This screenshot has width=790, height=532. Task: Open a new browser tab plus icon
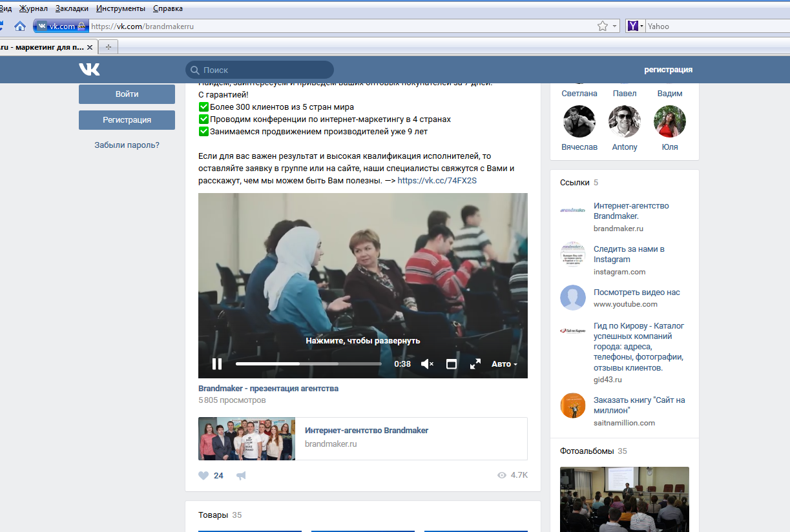tap(108, 47)
